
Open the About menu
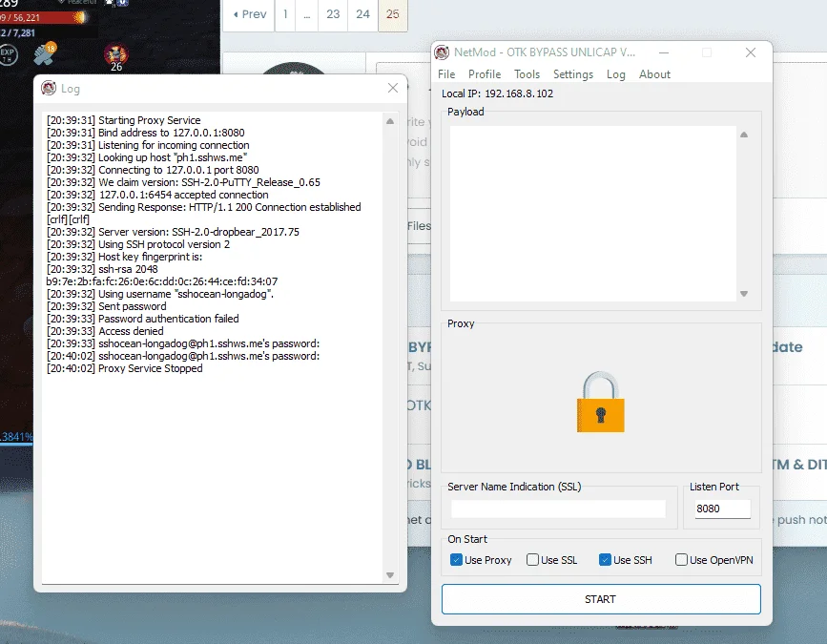(x=654, y=74)
